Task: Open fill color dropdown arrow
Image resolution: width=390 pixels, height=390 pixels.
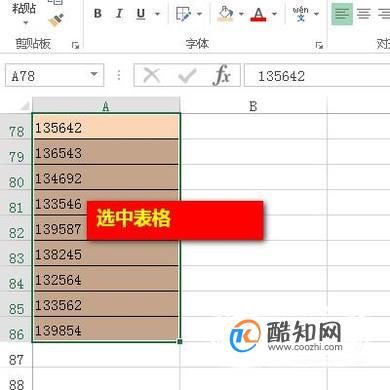Action: (x=241, y=14)
